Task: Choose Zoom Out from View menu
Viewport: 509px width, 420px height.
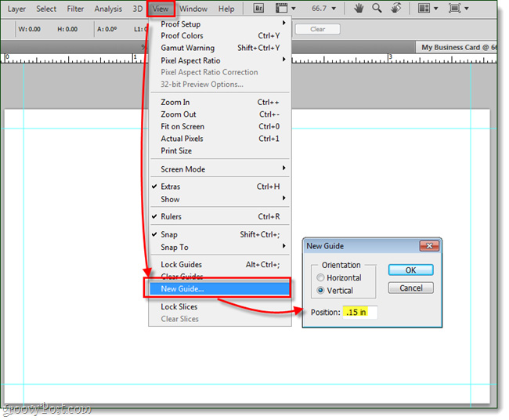Action: tap(220, 114)
